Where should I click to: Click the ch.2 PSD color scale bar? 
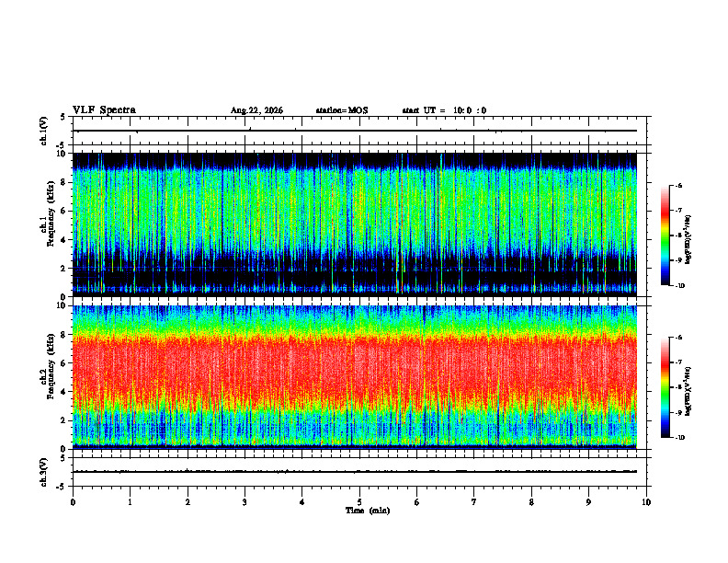tap(665, 387)
